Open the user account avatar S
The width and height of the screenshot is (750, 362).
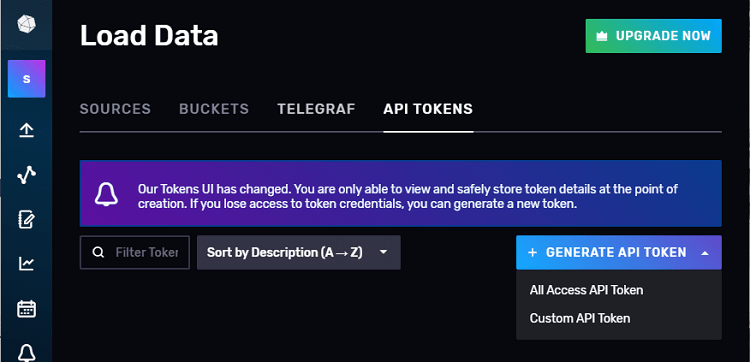(26, 79)
